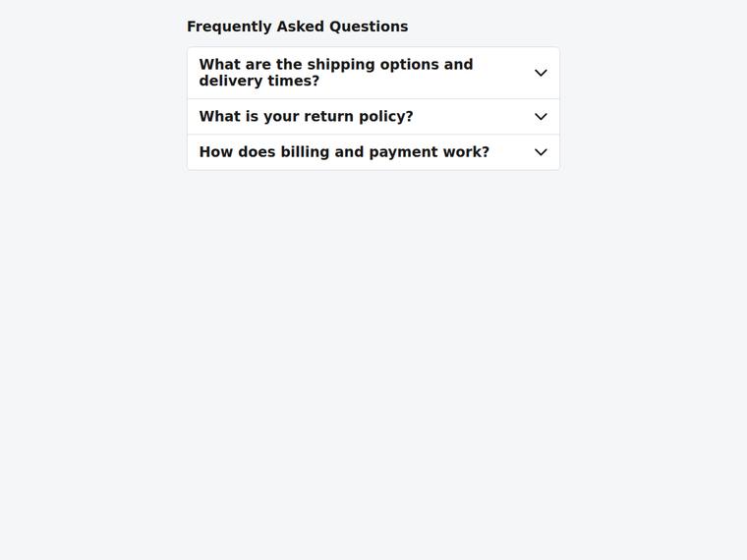Toggle the last FAQ row about billing
This screenshot has width=747, height=560.
coord(373,152)
